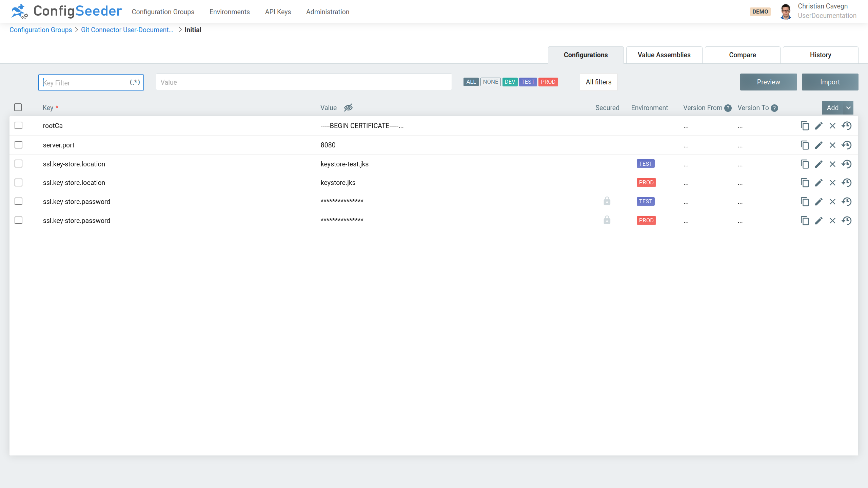Select all rows with header checkbox
Viewport: 868px width, 488px height.
point(18,107)
